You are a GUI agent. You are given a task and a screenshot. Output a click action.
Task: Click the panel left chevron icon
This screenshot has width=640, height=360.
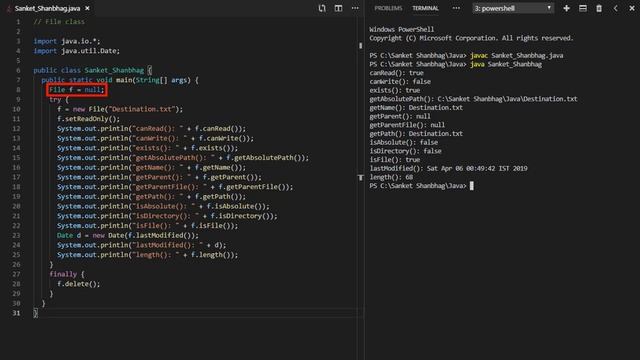[616, 8]
